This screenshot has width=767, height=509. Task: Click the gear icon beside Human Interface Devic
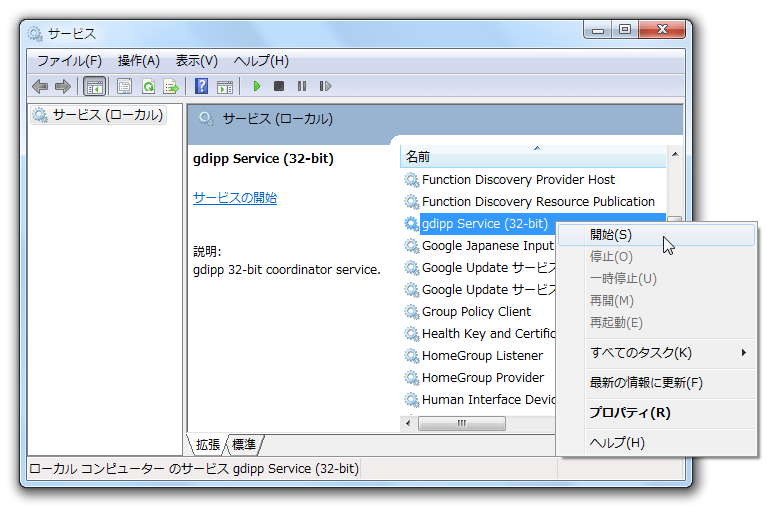pyautogui.click(x=412, y=400)
